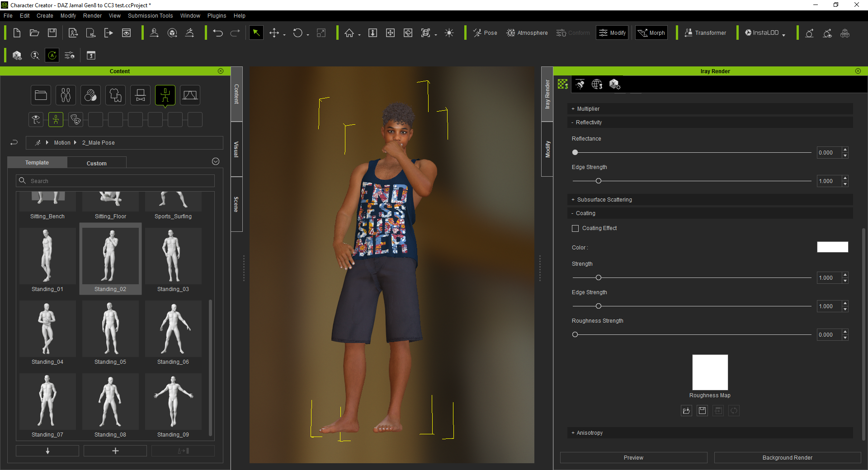Open the Atmosphere panel button
This screenshot has height=470, width=868.
[x=527, y=33]
